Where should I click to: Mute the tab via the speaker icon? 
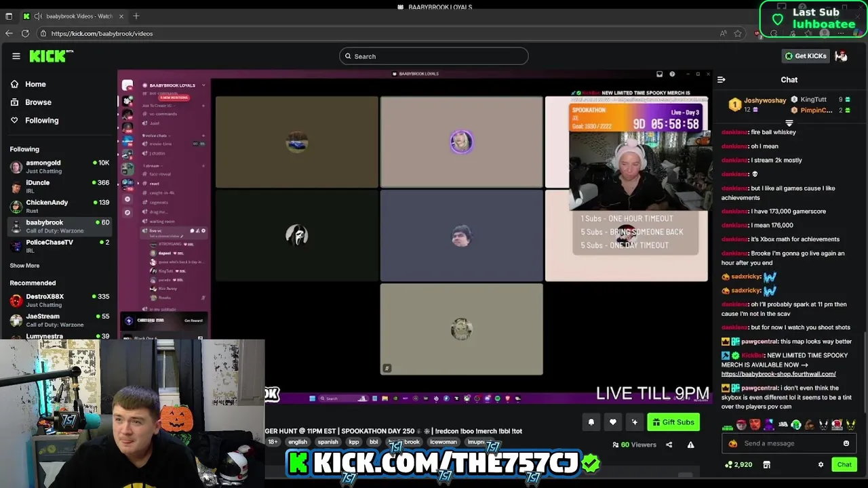tap(38, 16)
